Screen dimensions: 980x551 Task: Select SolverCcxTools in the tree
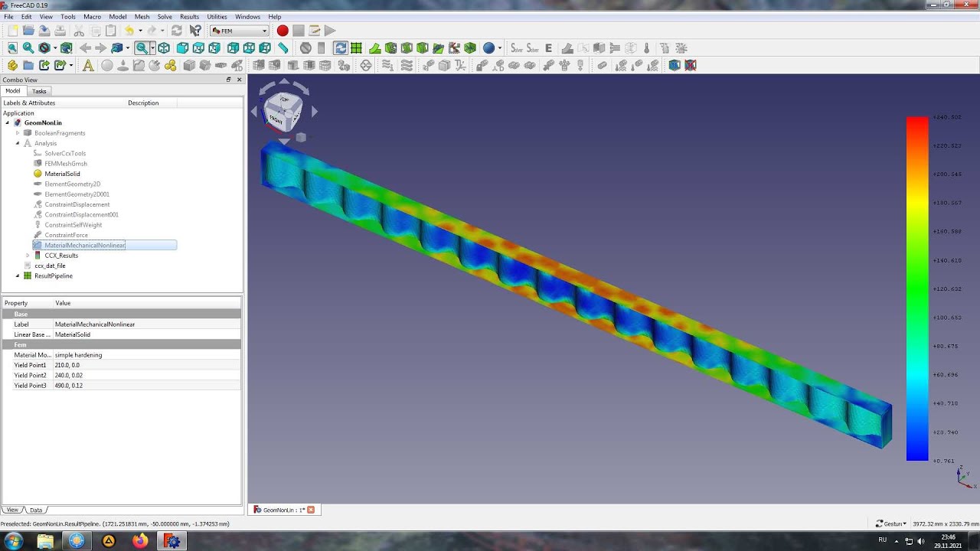(x=65, y=154)
